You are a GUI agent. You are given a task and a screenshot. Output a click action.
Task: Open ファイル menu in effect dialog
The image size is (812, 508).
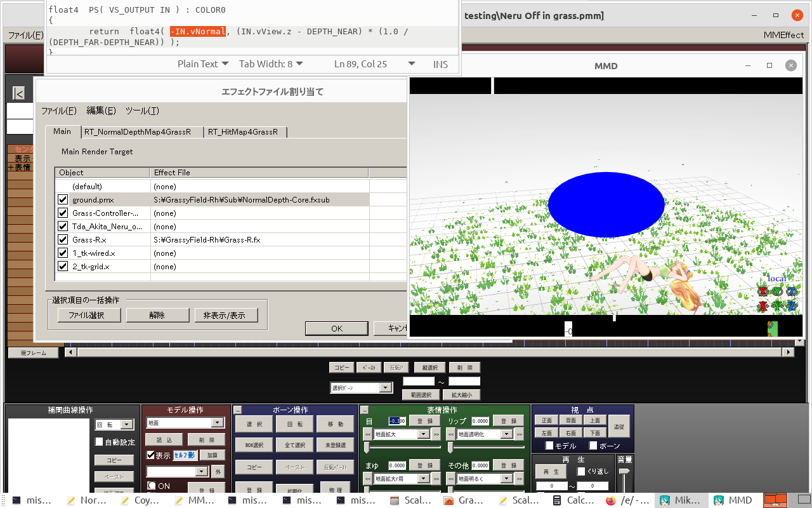click(x=59, y=110)
